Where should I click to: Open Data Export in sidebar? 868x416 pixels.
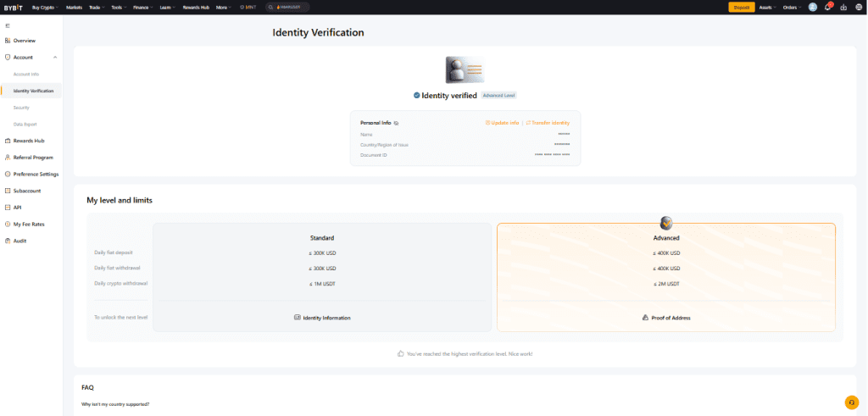[x=25, y=124]
